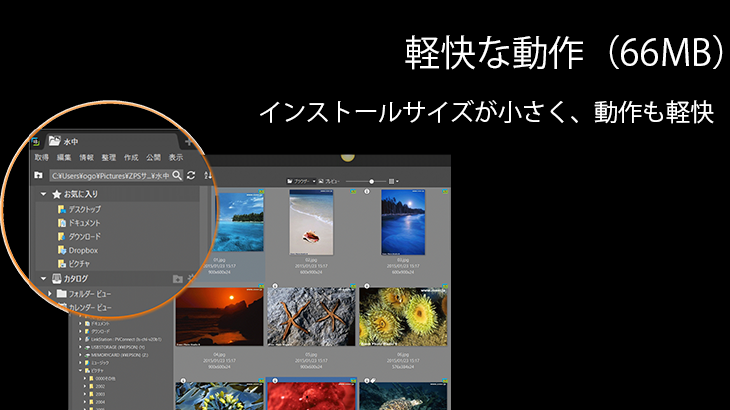Select thumbnail 06.jpg yellow sea anemones
This screenshot has width=730, height=410.
coord(403,316)
